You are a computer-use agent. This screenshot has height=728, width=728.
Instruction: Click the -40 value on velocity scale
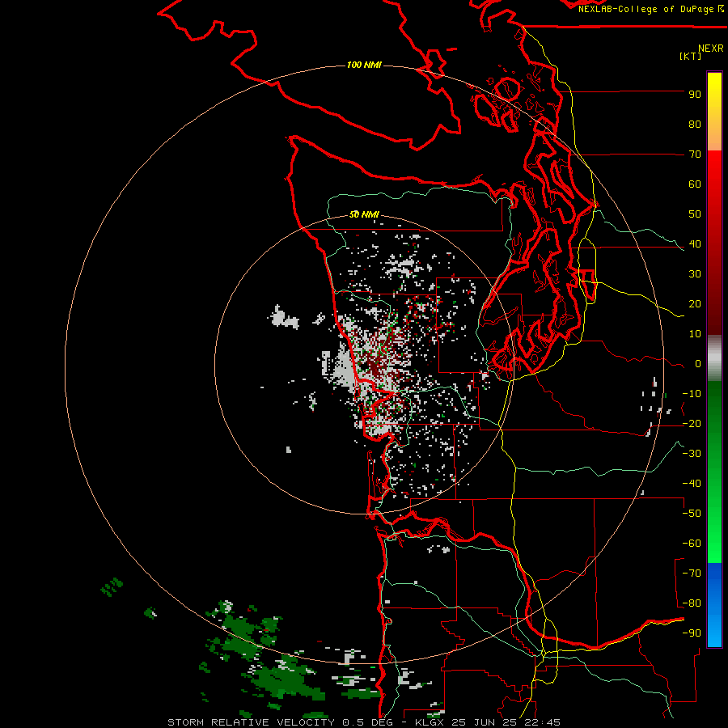pos(692,484)
